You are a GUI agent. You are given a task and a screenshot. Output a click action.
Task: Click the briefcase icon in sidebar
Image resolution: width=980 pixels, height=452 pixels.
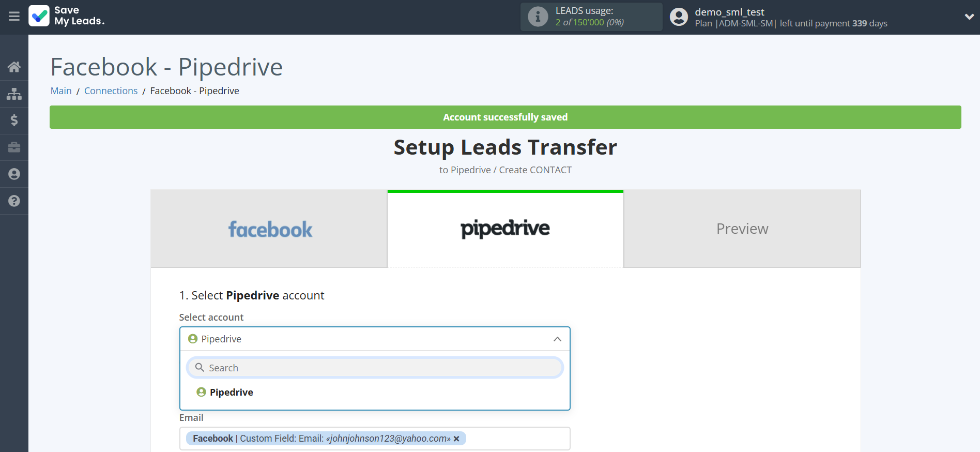(x=14, y=147)
